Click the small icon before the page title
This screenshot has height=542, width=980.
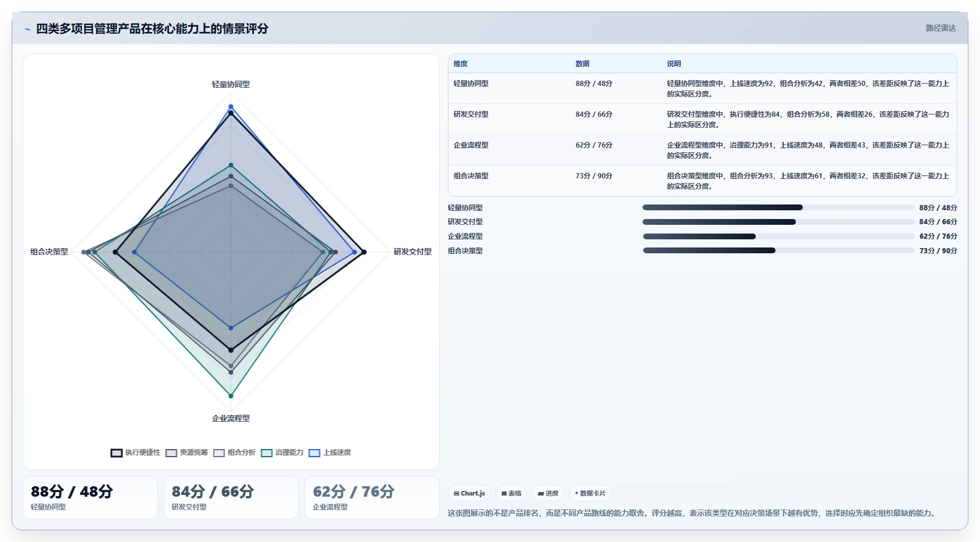click(x=27, y=29)
